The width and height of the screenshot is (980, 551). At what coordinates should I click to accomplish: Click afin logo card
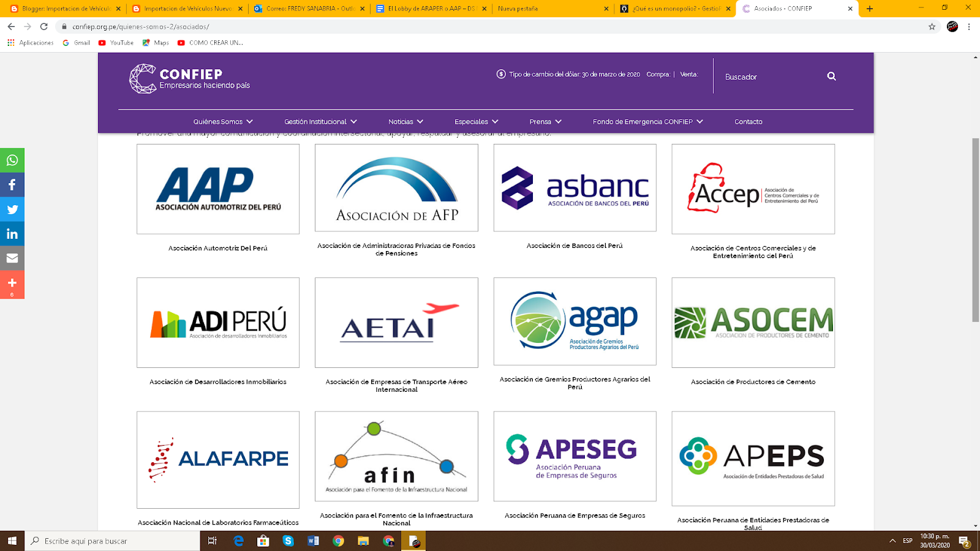(x=396, y=456)
